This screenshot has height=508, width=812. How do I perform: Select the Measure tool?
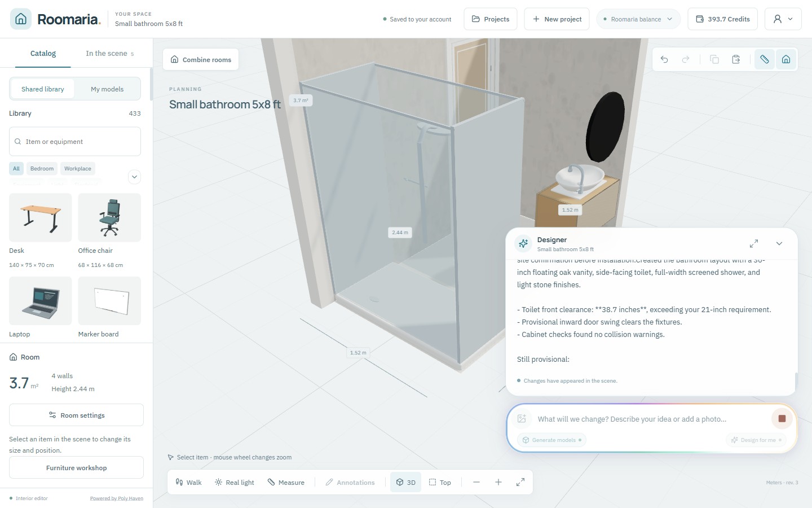(x=286, y=482)
